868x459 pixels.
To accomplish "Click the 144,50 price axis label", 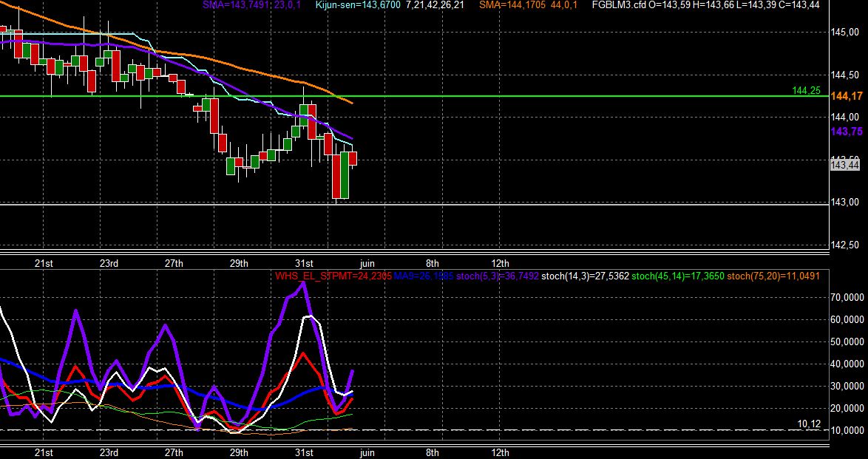I will [x=844, y=75].
